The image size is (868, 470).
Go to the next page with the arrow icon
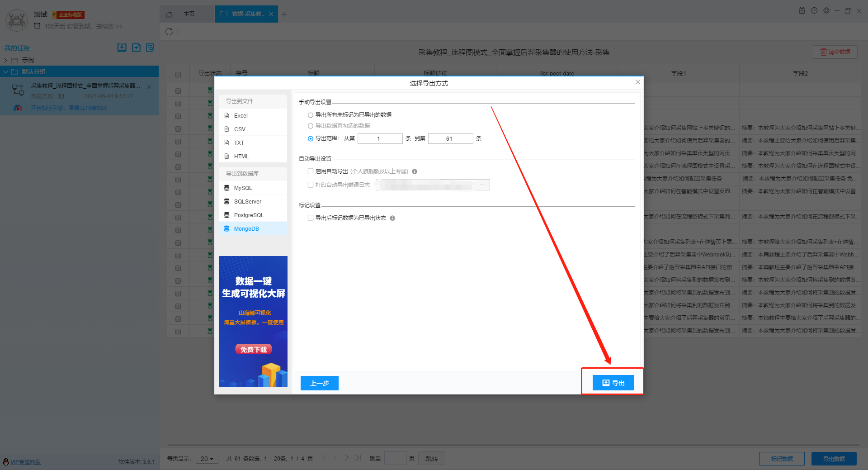pos(347,458)
